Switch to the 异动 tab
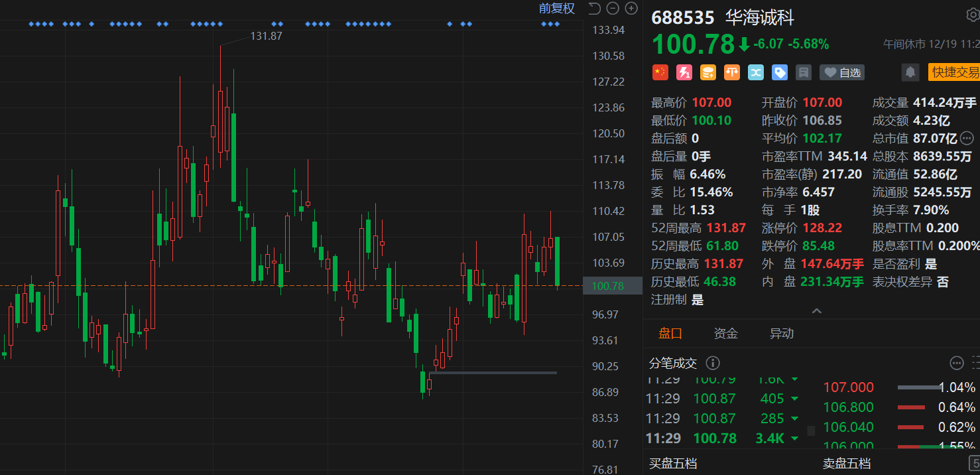 click(781, 334)
